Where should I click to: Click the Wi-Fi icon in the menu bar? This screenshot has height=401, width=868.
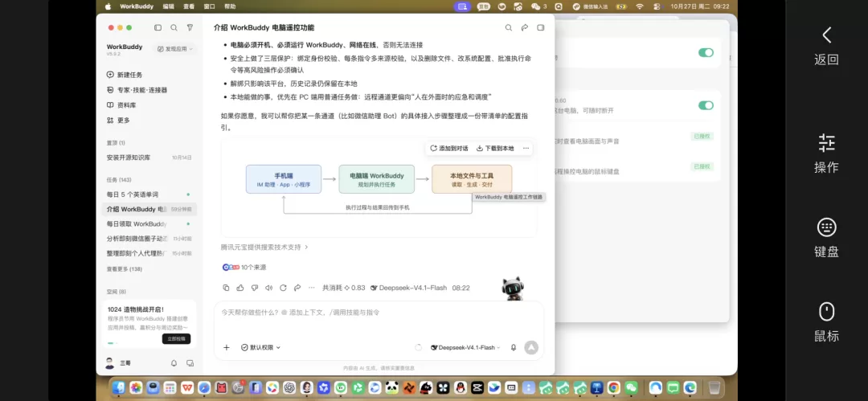pos(640,6)
